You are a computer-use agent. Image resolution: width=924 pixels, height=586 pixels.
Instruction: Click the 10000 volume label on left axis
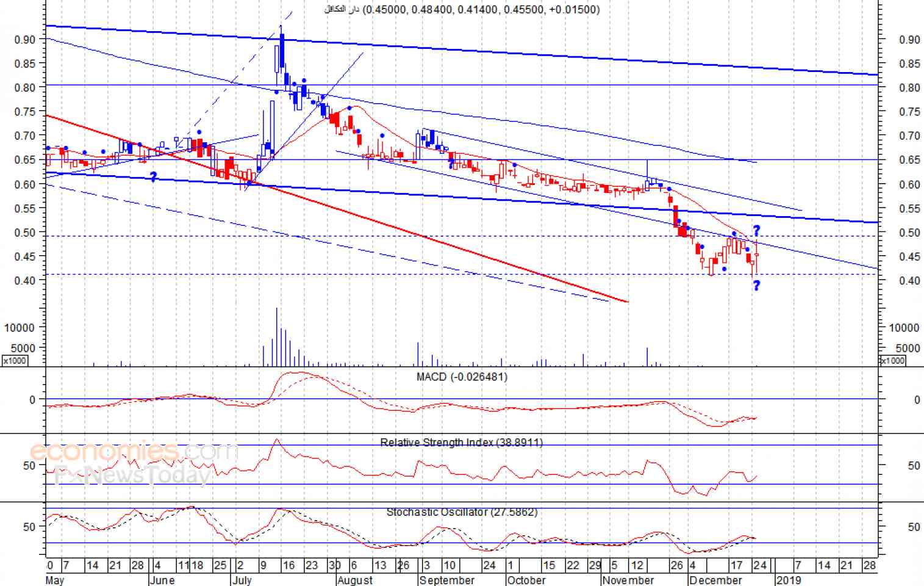(x=20, y=328)
